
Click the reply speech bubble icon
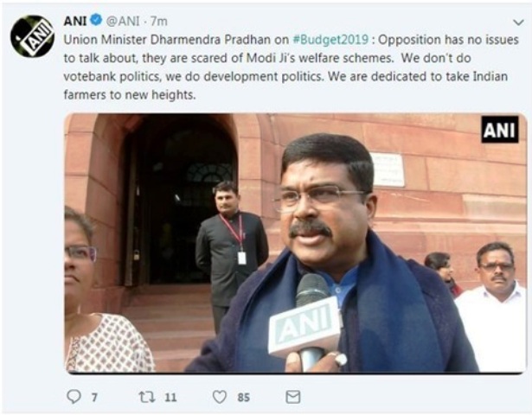(74, 397)
